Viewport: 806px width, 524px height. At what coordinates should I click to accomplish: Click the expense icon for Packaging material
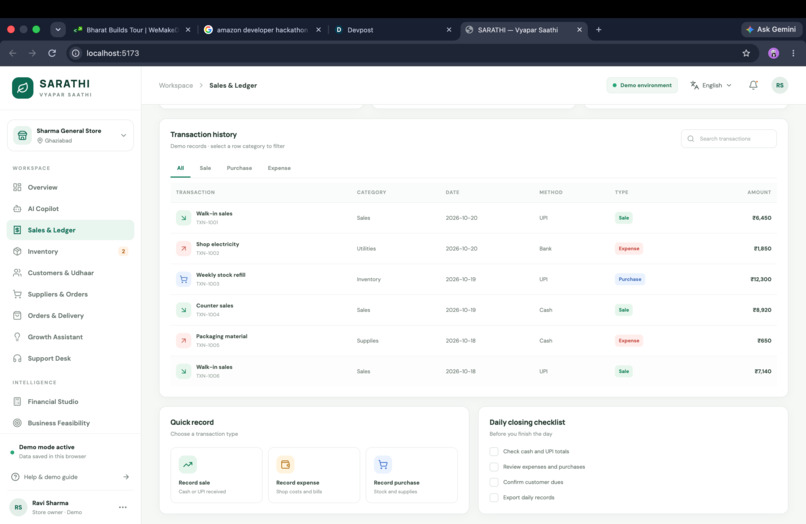coord(184,340)
